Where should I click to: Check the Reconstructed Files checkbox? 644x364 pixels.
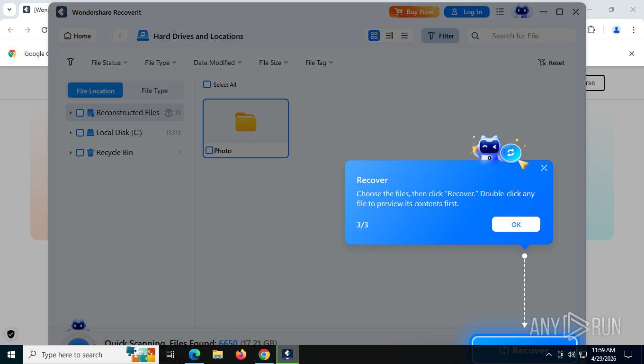coord(80,113)
